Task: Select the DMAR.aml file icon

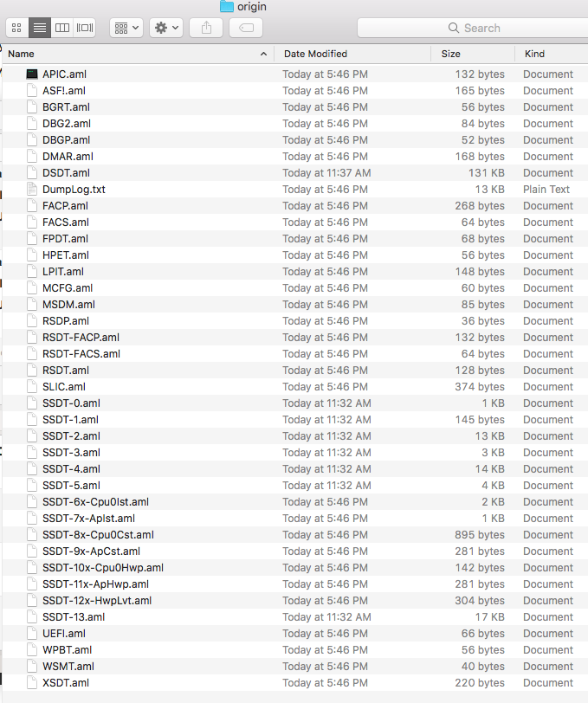Action: [32, 157]
